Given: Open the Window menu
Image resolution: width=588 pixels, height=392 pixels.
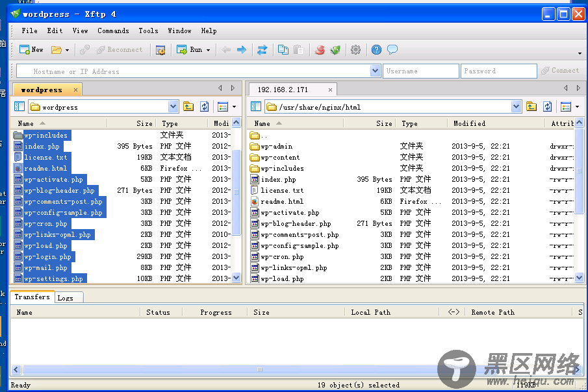Looking at the screenshot, I should click(179, 31).
